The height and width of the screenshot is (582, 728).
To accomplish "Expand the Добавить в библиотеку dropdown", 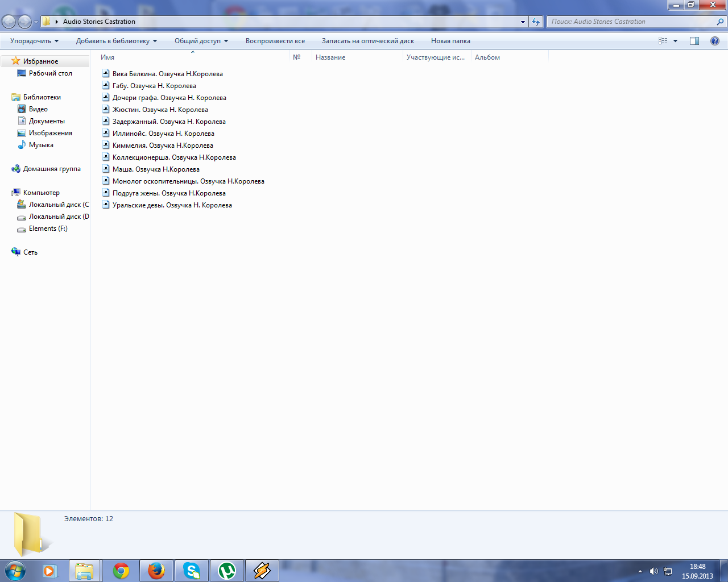I will (x=116, y=41).
